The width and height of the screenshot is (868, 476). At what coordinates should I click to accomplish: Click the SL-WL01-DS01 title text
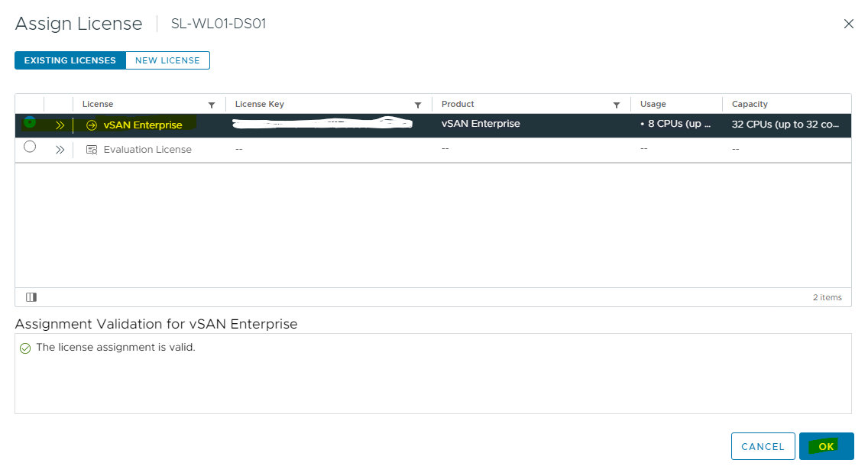coord(219,24)
